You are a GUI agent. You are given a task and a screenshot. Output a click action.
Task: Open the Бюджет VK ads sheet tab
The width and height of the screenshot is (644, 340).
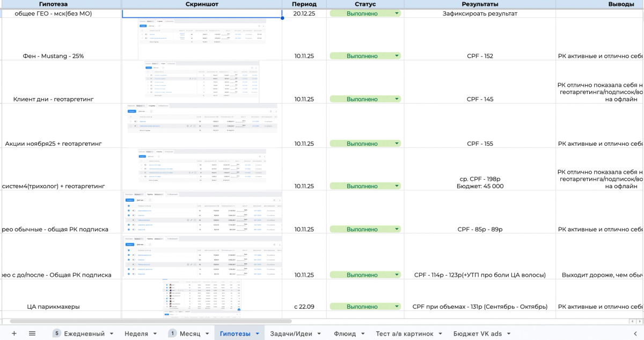click(478, 334)
